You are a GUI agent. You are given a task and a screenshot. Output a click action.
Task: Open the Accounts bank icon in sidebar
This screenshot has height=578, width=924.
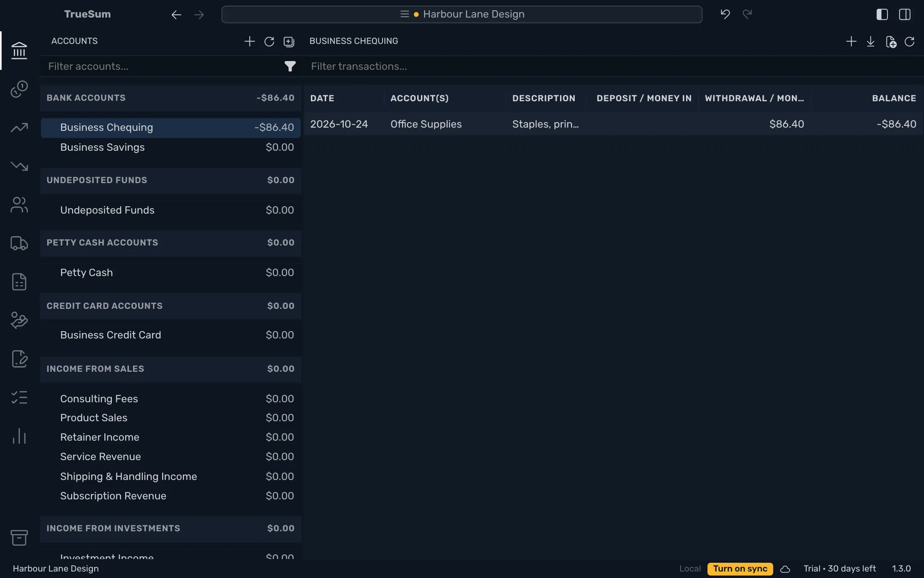(19, 50)
